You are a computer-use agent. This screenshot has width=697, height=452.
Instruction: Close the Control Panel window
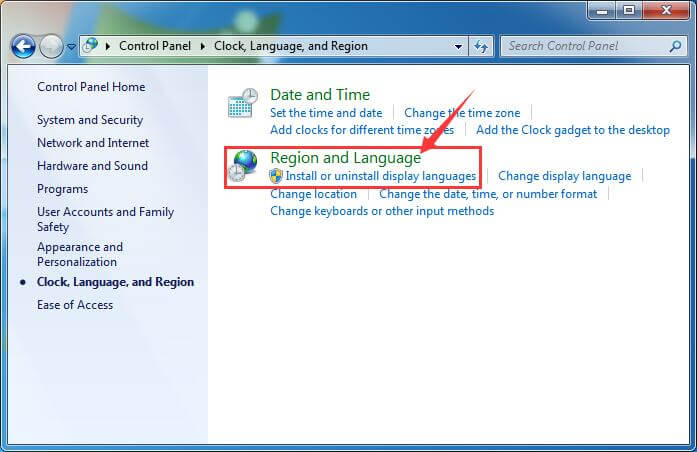665,11
